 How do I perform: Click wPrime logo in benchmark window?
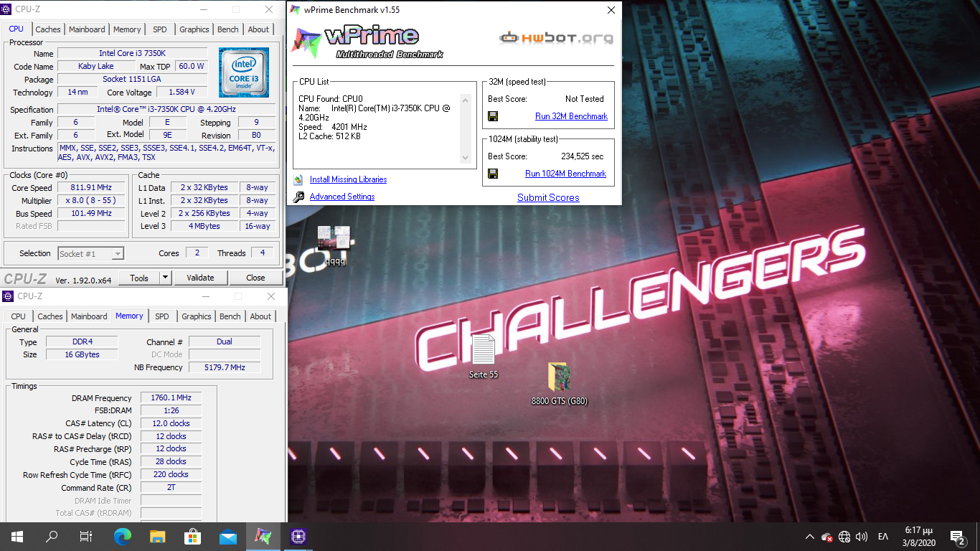(x=367, y=42)
